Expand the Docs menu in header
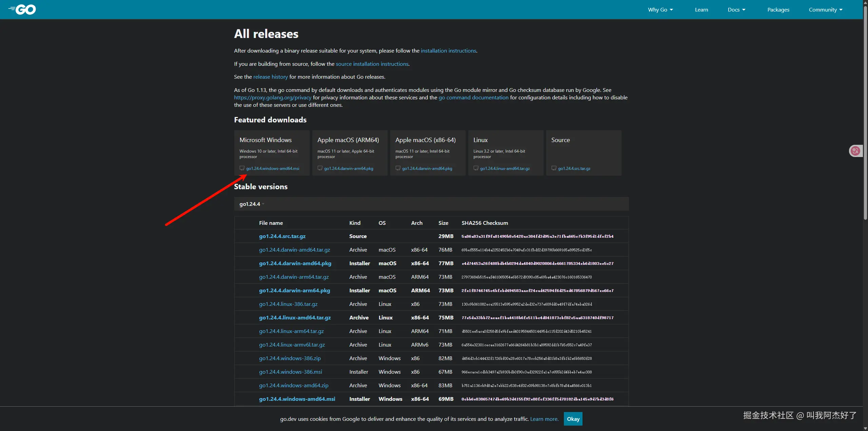This screenshot has width=868, height=431. tap(736, 9)
